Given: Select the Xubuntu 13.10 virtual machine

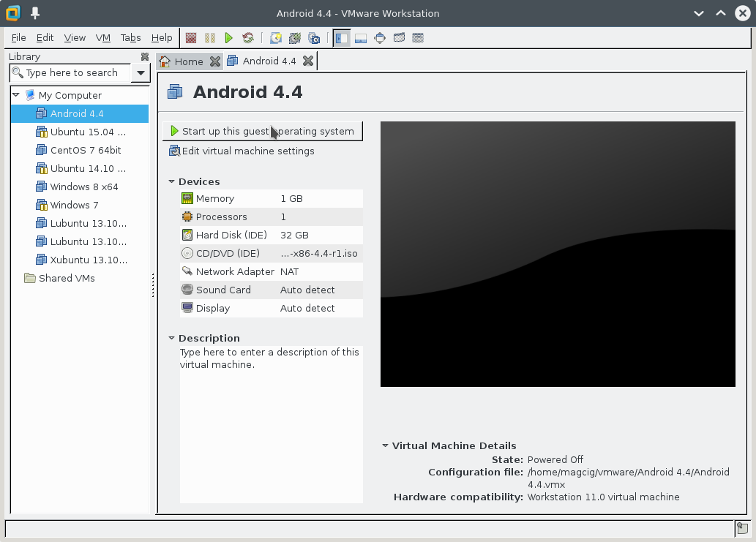Looking at the screenshot, I should (80, 260).
